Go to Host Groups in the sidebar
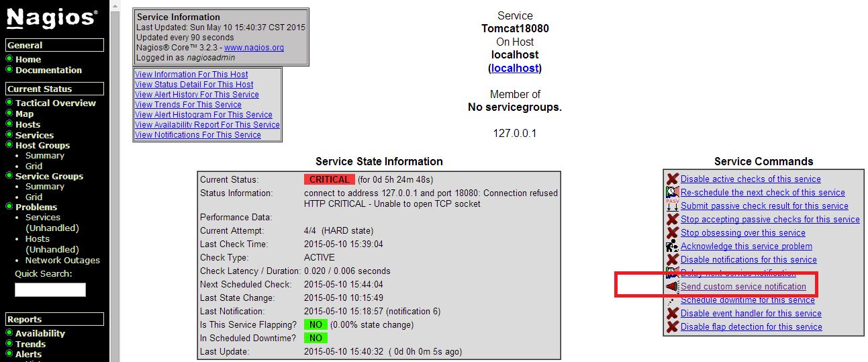 click(x=42, y=145)
